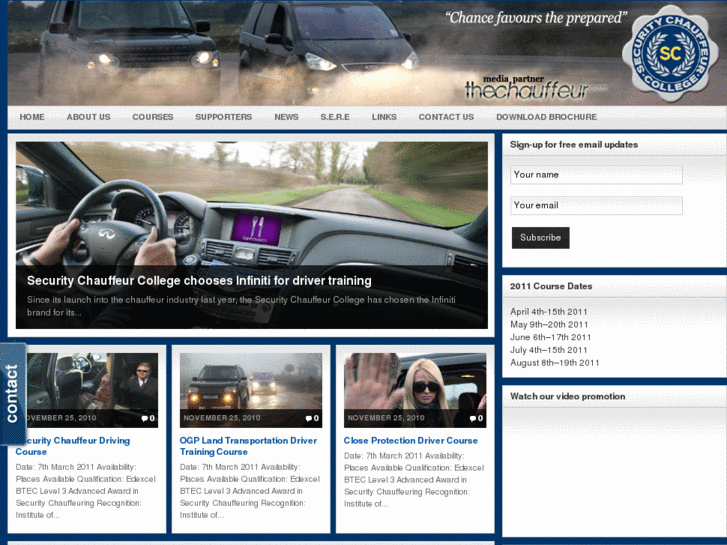
Task: Click the Close Protection course description excerpt
Action: (414, 480)
